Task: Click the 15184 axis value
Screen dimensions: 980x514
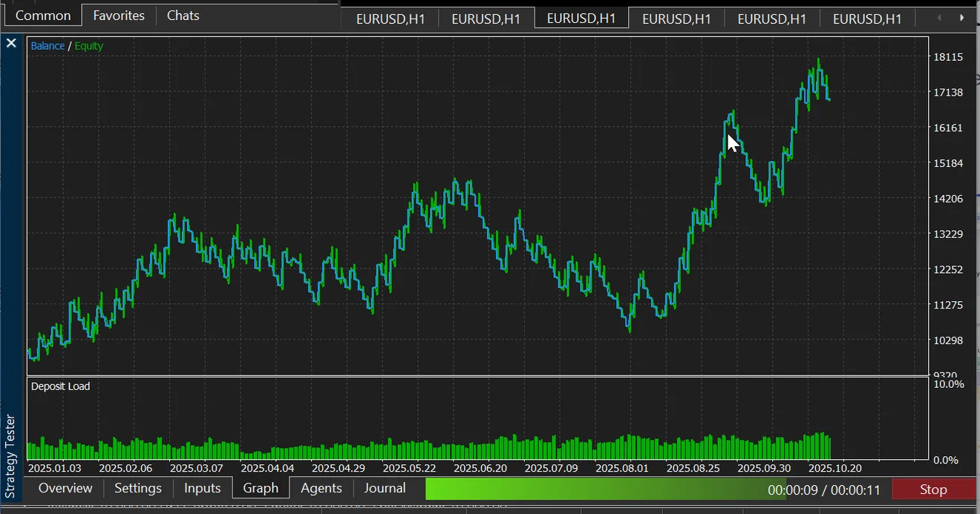Action: (x=947, y=163)
